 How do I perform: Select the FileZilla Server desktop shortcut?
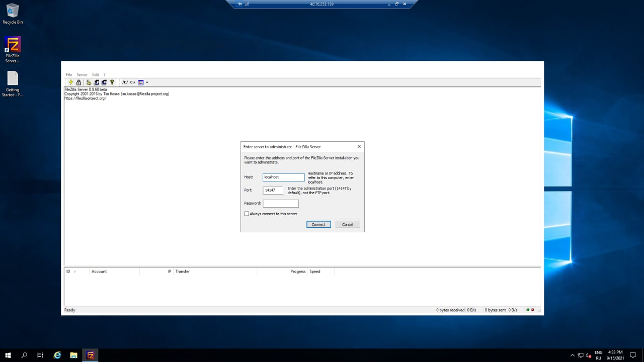pos(13,50)
